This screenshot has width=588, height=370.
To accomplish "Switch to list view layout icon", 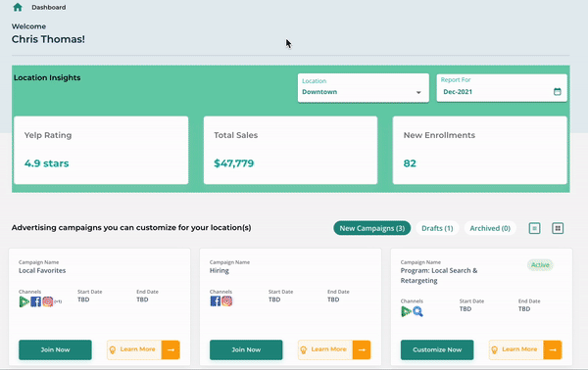I will (x=534, y=228).
